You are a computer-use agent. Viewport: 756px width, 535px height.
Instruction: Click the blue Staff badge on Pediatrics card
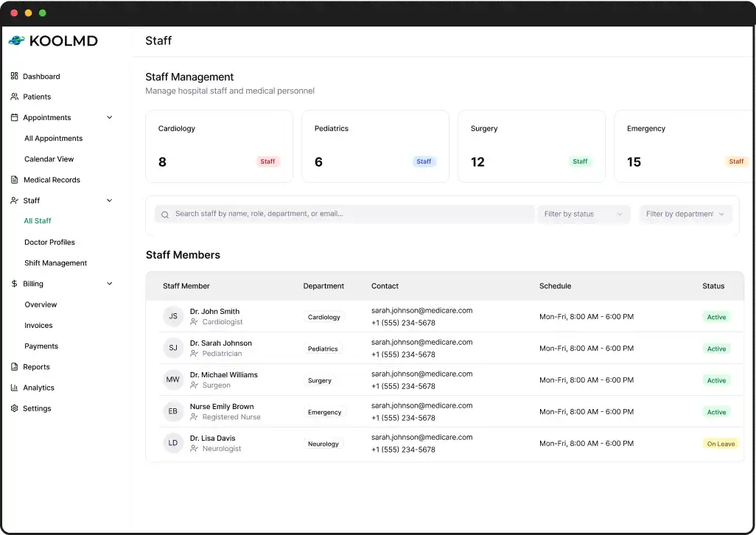click(x=424, y=161)
